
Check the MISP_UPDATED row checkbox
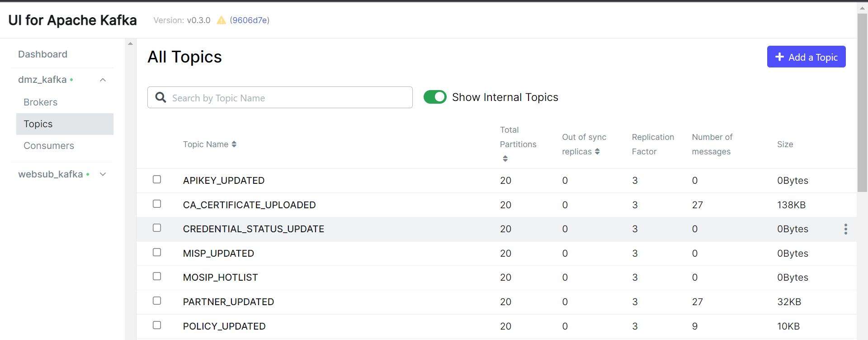tap(157, 252)
